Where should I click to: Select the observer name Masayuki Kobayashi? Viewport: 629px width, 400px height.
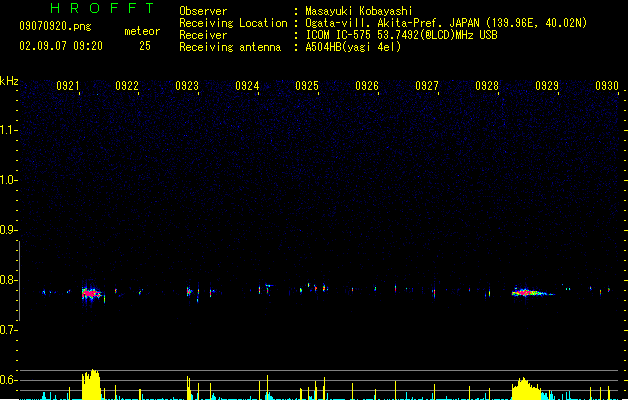(359, 11)
